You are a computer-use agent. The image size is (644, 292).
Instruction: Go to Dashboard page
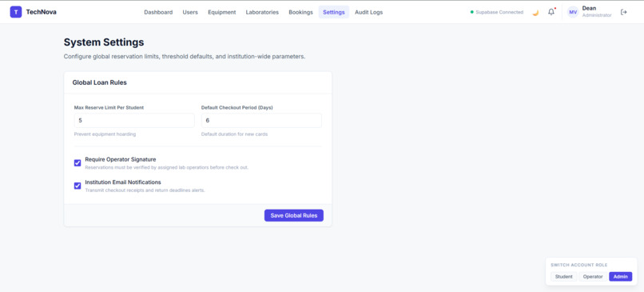click(x=158, y=12)
